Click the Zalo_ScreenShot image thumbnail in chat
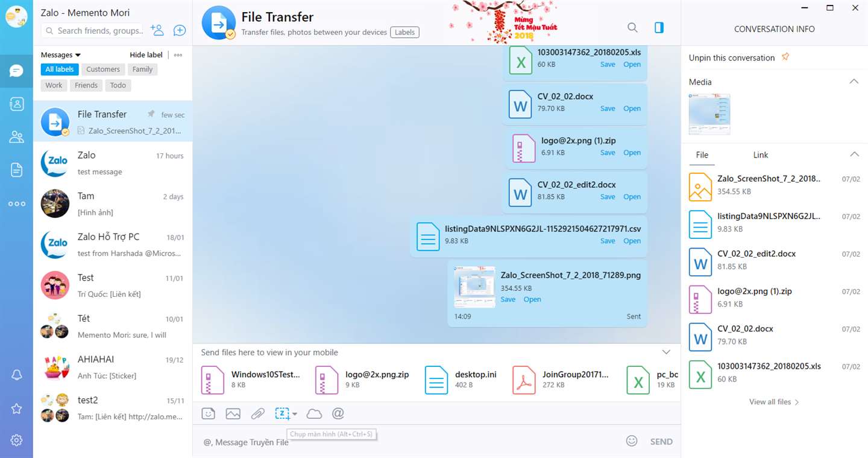 [474, 287]
